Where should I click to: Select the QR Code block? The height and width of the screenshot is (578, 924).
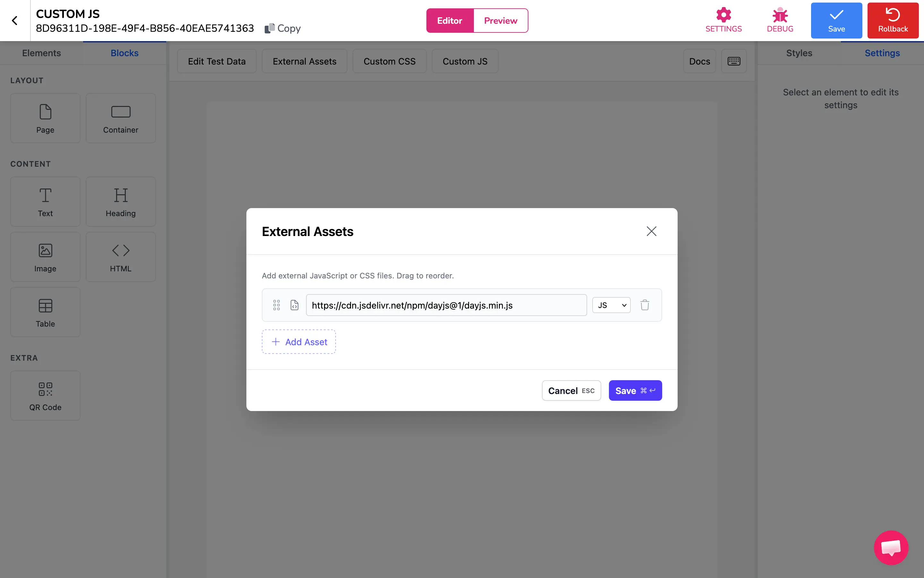tap(45, 396)
